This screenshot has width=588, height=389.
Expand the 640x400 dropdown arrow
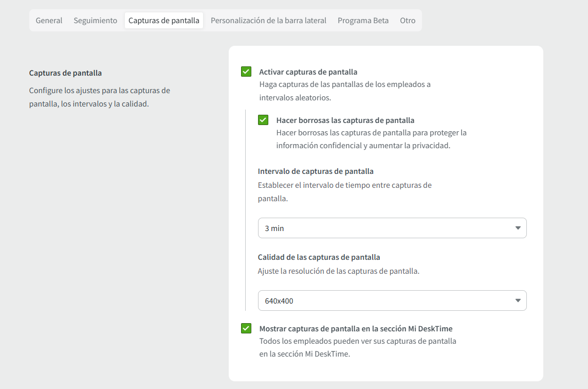point(518,300)
